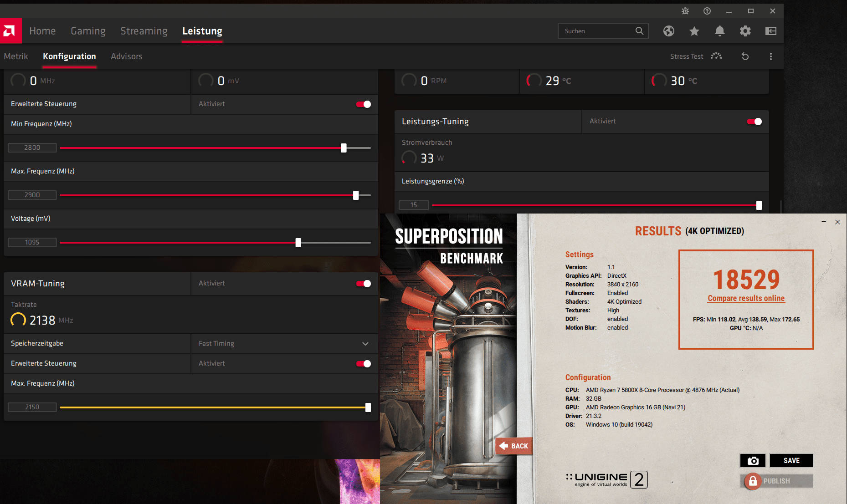Open the Metrik sub-tab
Image resolution: width=847 pixels, height=504 pixels.
(16, 56)
